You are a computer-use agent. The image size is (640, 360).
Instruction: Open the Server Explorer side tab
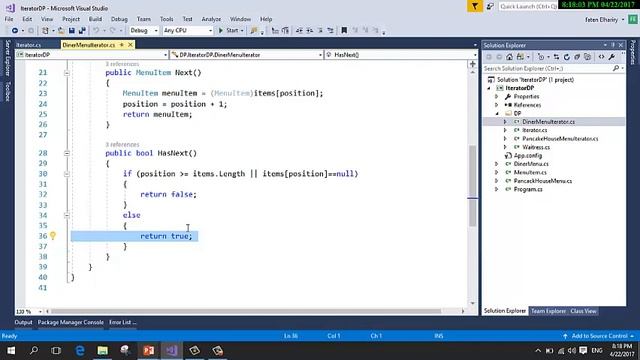pyautogui.click(x=7, y=58)
